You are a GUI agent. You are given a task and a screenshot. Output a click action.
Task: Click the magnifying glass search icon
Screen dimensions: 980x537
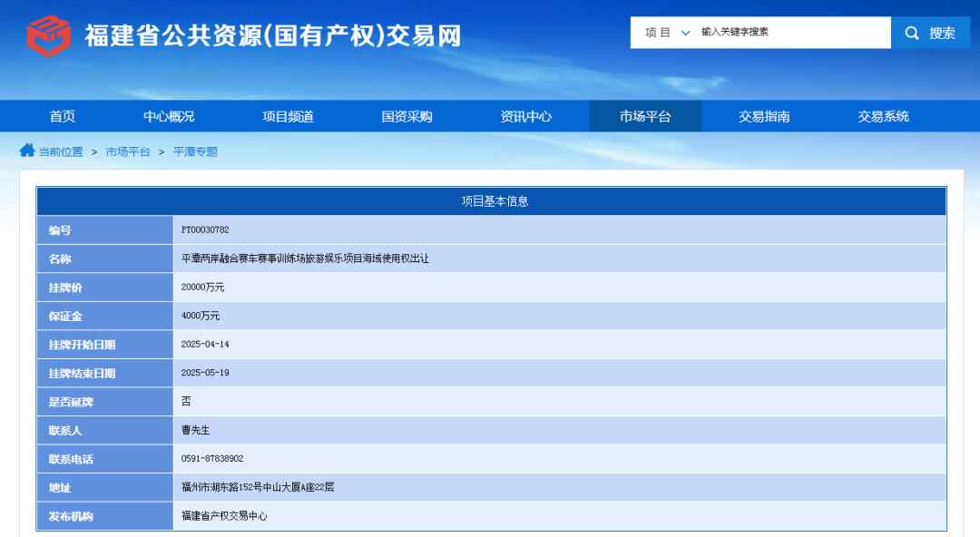coord(911,33)
